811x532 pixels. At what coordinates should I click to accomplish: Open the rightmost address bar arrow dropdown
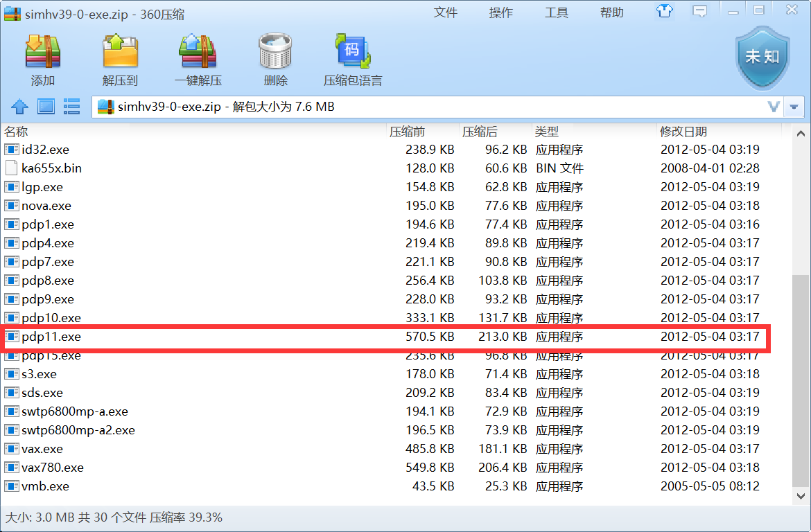(792, 107)
